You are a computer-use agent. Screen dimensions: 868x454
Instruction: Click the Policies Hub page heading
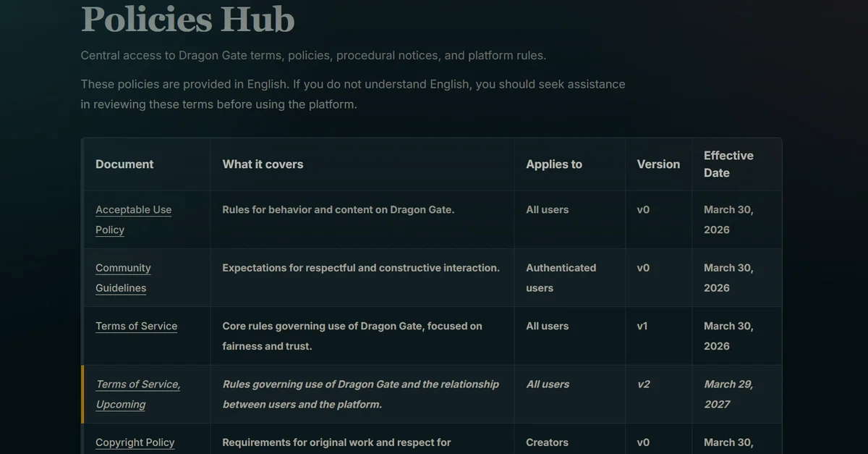pyautogui.click(x=187, y=18)
